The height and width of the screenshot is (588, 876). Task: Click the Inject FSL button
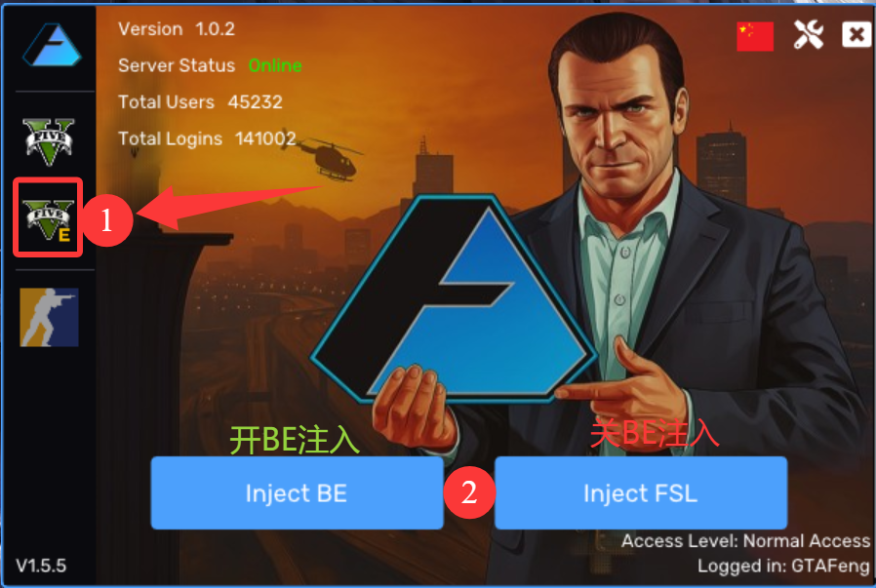pos(641,493)
